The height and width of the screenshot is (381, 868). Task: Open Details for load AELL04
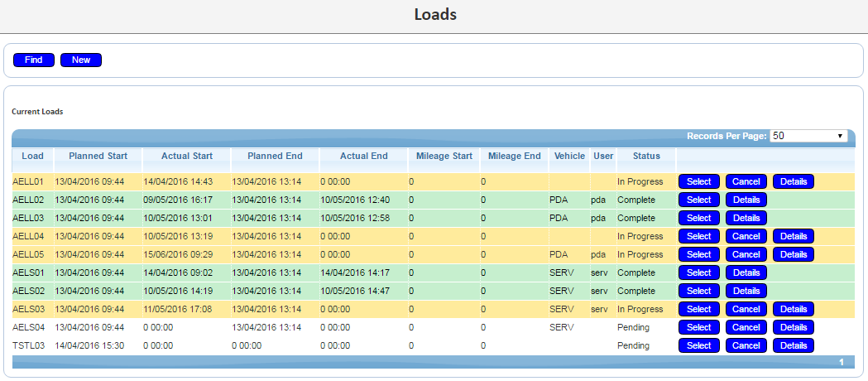pos(794,236)
